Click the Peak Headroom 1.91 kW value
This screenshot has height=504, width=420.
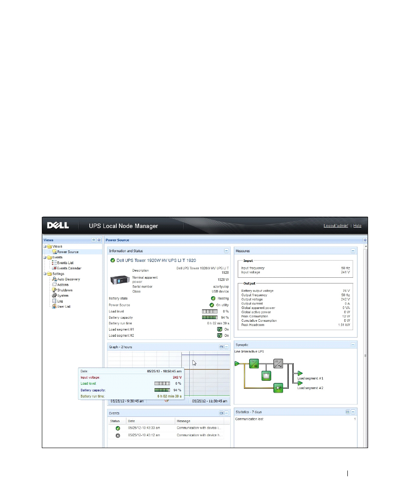[344, 325]
